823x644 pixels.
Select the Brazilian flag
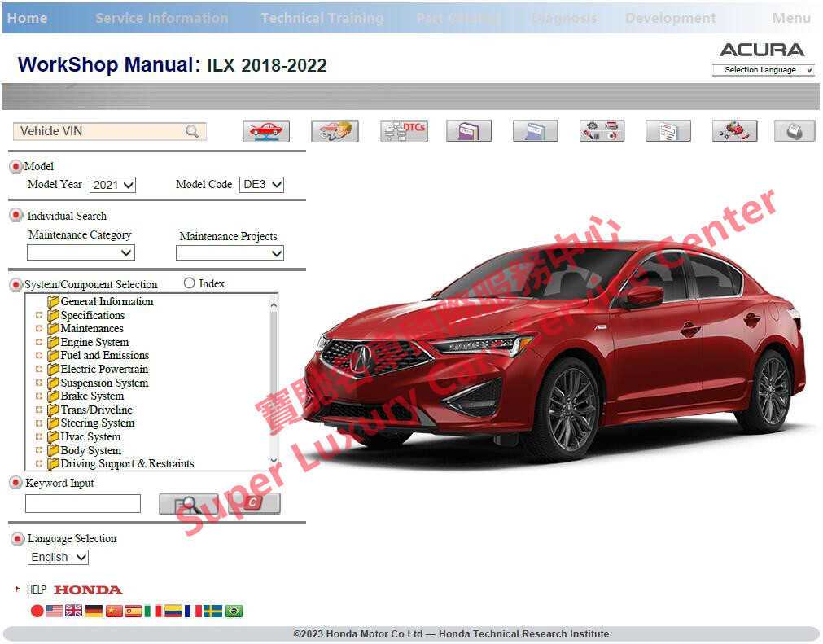234,611
